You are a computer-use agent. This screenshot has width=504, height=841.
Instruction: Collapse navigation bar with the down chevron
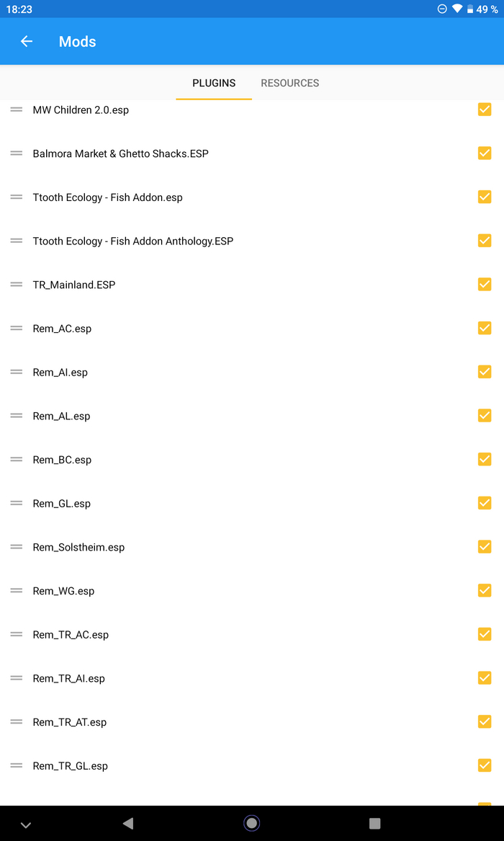pos(26,824)
